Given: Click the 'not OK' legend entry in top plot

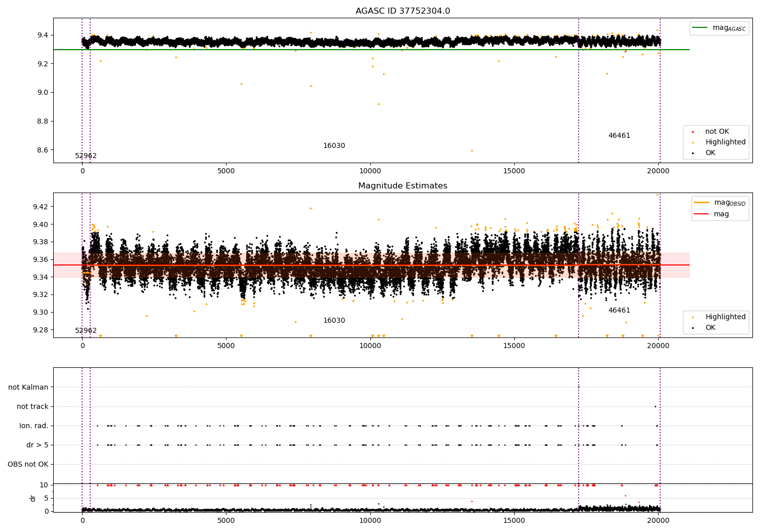Looking at the screenshot, I should pos(711,132).
